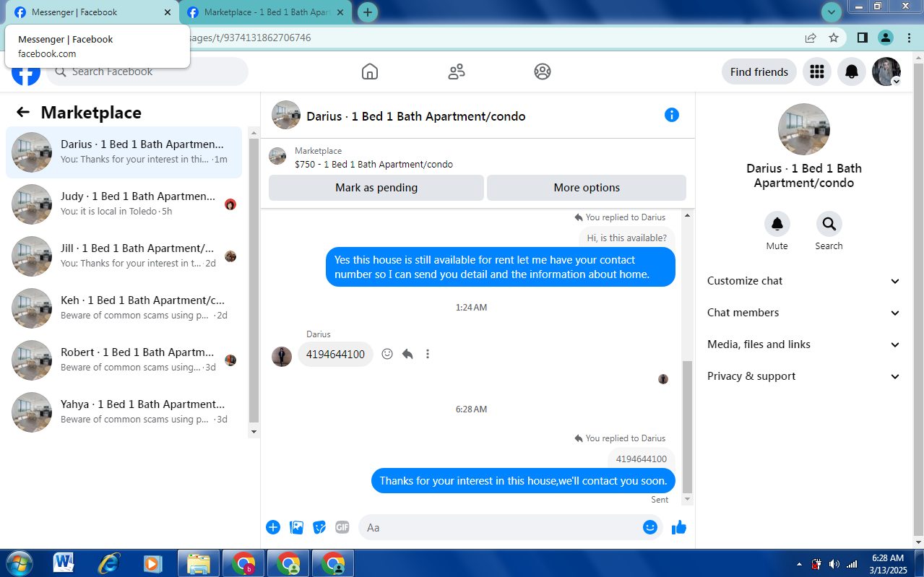Click the Mark as pending button
This screenshot has height=577, width=924.
(x=376, y=188)
